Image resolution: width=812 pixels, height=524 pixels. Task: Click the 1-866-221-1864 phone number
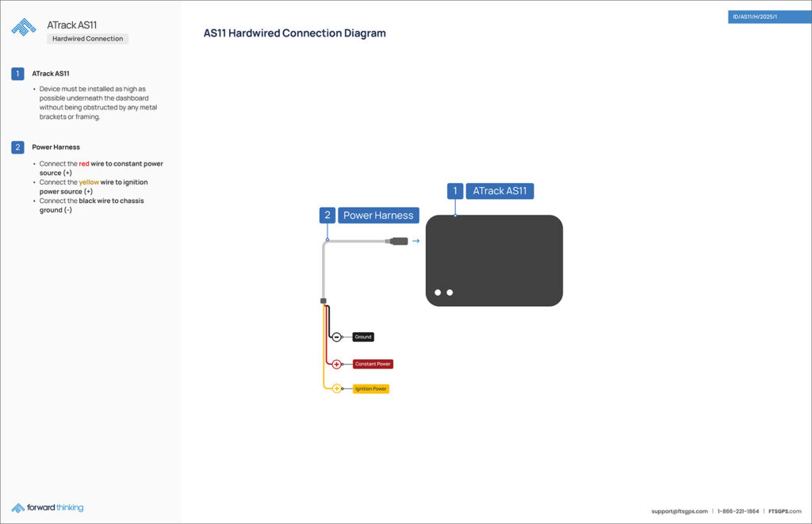pos(738,511)
